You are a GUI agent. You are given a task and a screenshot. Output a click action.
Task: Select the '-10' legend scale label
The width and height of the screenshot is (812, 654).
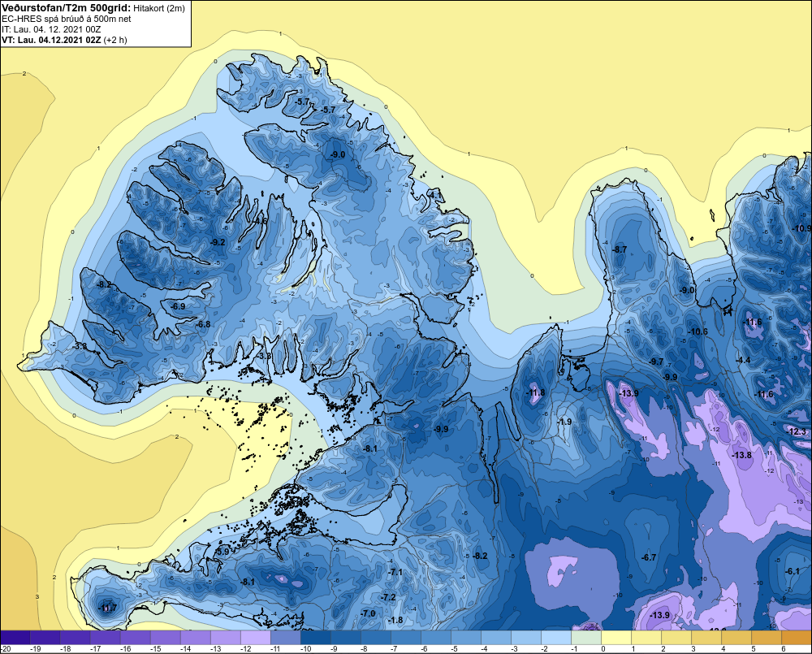306,649
